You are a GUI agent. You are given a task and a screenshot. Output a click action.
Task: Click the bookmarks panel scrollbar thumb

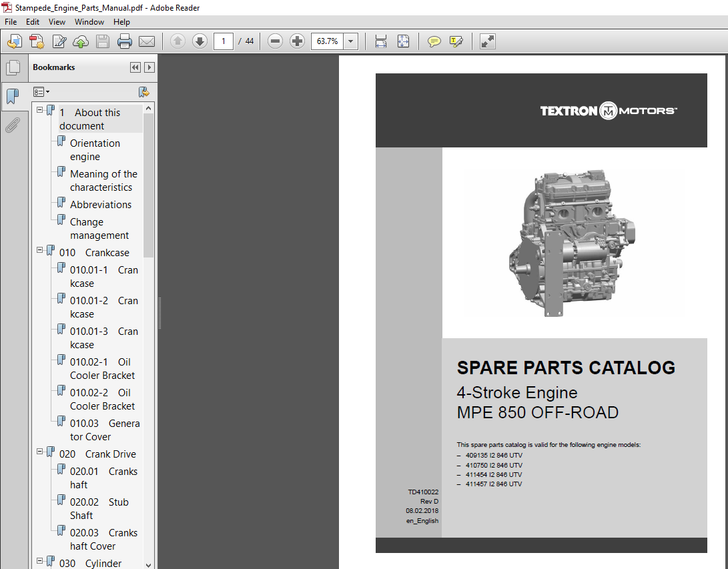click(149, 185)
